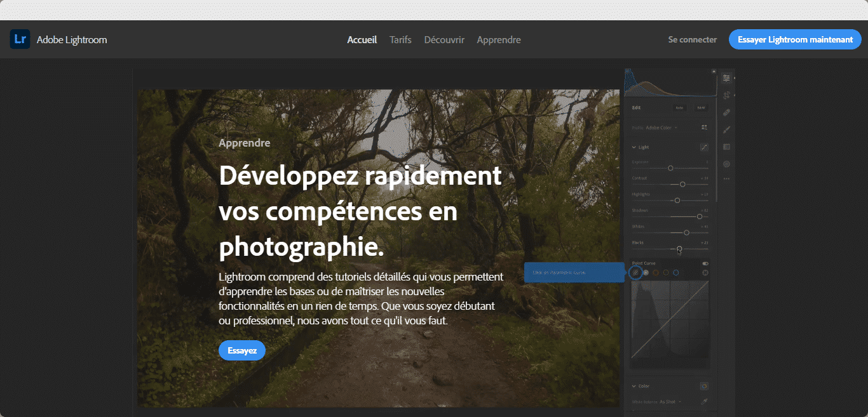Select the Crop and Rotate tool

726,95
